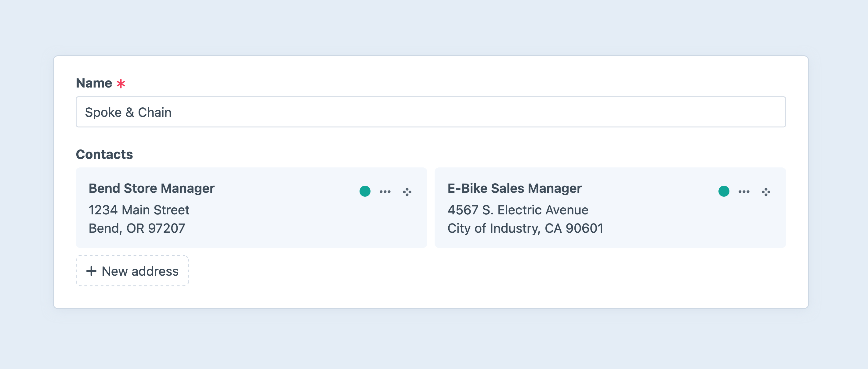Select the Bend Store Manager contact heading
The image size is (868, 369).
(151, 188)
